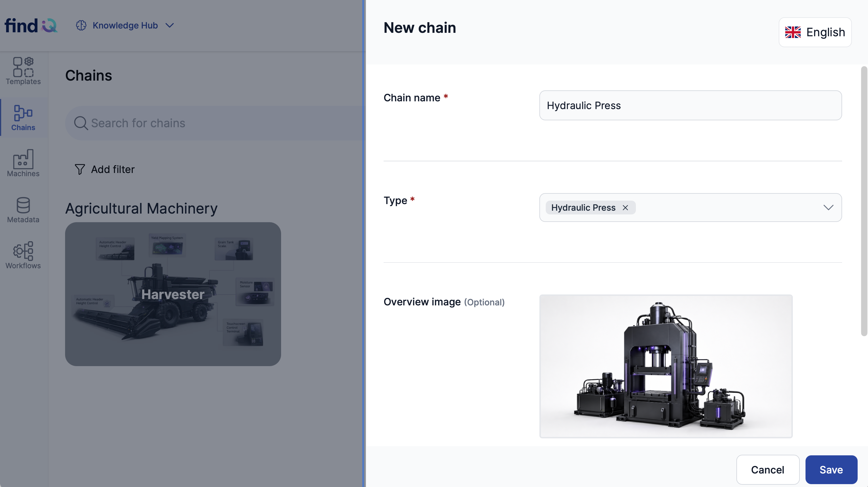Screen dimensions: 868x487
Task: Expand the Type dropdown chevron
Action: click(828, 208)
